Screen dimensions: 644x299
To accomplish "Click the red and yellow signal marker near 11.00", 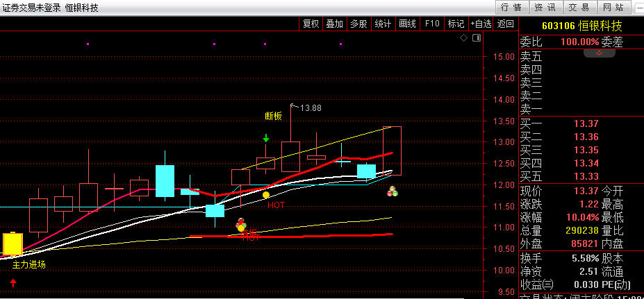I will coord(241,225).
